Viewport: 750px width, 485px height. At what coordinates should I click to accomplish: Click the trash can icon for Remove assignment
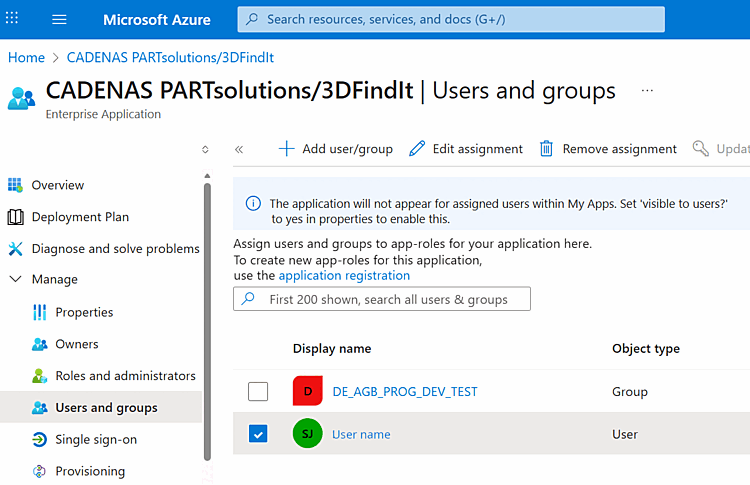(546, 149)
